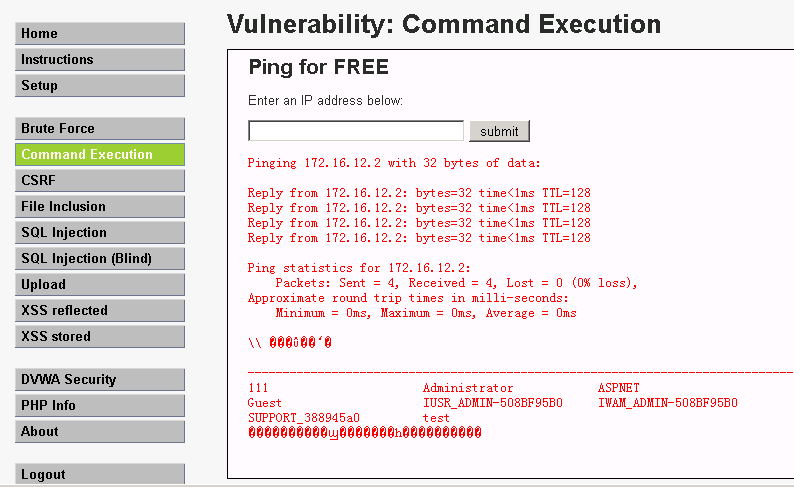Viewport: 794px width, 487px height.
Task: Open the CSRF vulnerability page
Action: pos(100,181)
